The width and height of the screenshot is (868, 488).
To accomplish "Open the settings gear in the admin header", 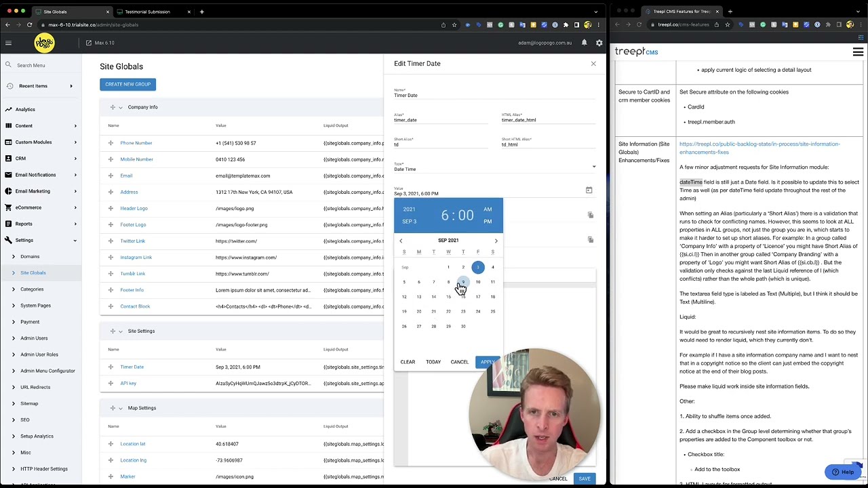I will tap(599, 43).
